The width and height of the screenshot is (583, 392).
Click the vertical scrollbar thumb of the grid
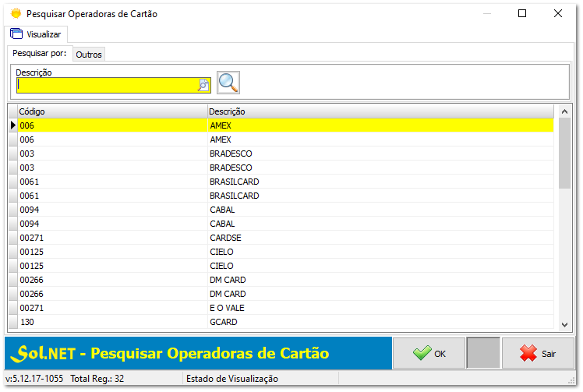tap(564, 154)
